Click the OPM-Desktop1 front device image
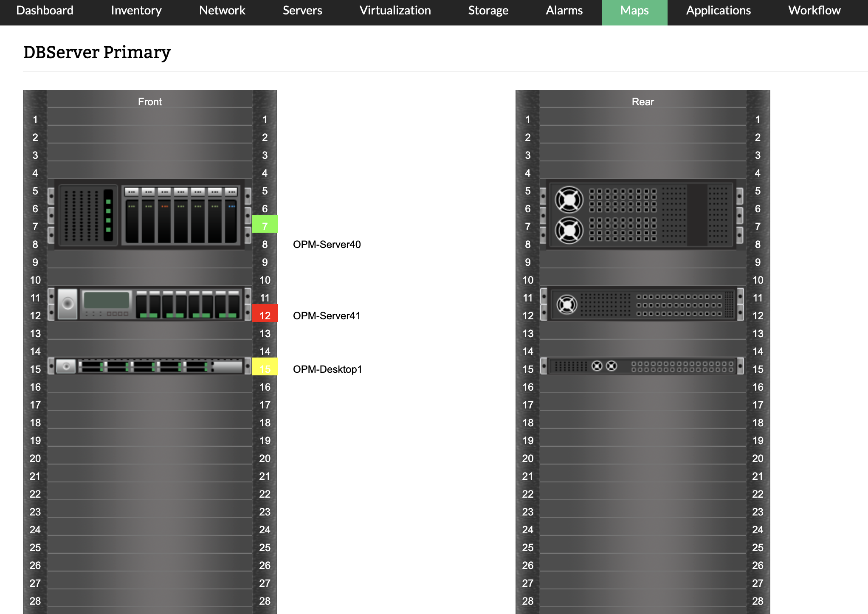Screen dimensions: 868x614 click(x=149, y=366)
